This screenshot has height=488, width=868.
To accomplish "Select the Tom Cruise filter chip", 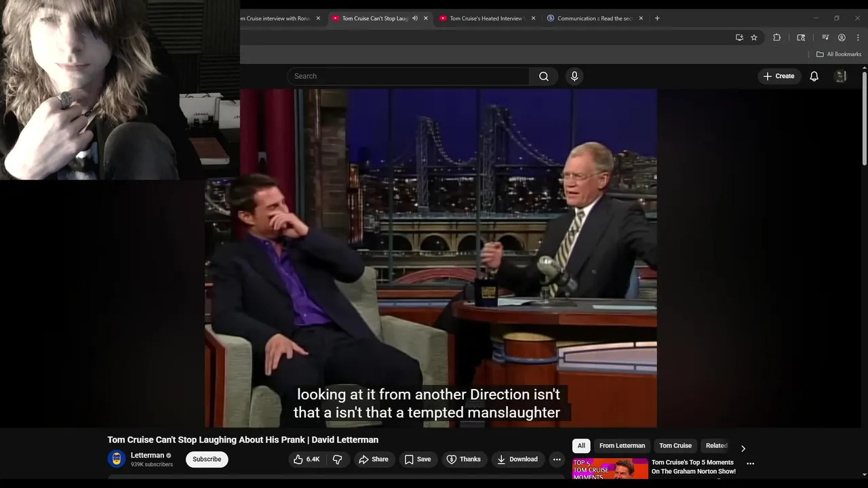I will pyautogui.click(x=675, y=446).
